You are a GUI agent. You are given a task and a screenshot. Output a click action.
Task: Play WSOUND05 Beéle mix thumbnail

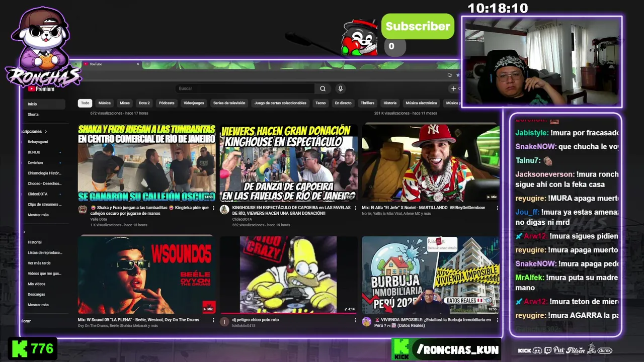pyautogui.click(x=147, y=275)
